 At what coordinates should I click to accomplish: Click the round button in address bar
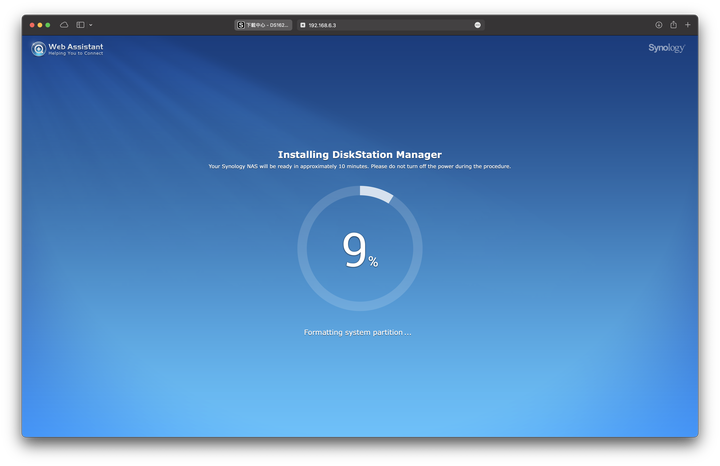[478, 25]
